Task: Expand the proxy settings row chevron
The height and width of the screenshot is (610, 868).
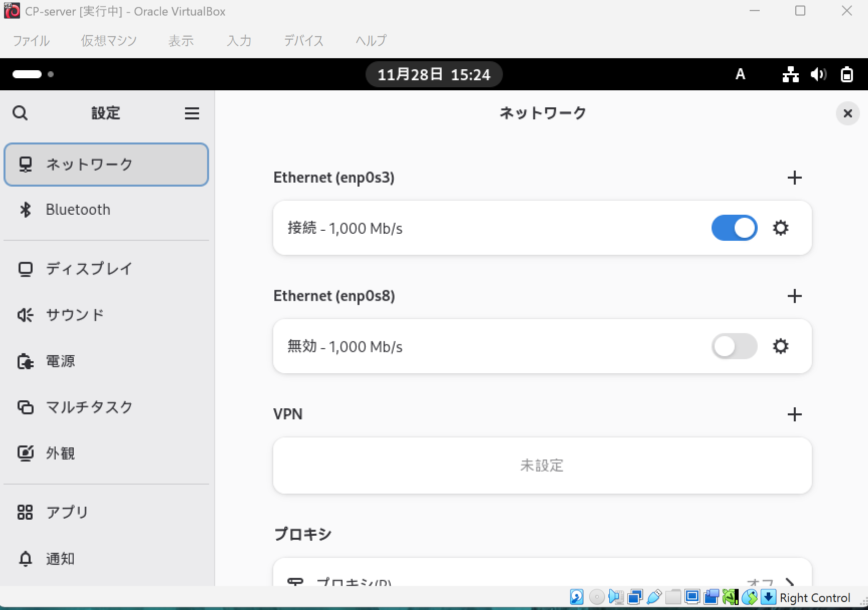Action: coord(790,582)
